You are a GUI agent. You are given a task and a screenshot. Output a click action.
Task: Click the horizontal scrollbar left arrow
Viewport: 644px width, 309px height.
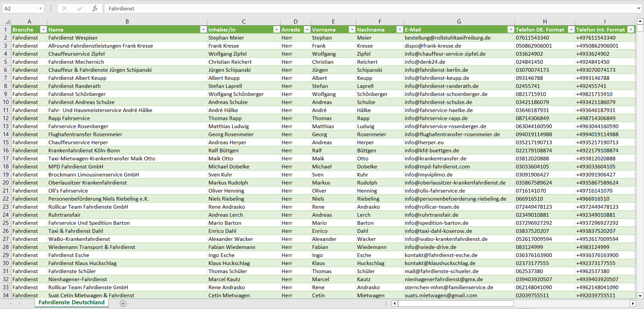(x=394, y=303)
